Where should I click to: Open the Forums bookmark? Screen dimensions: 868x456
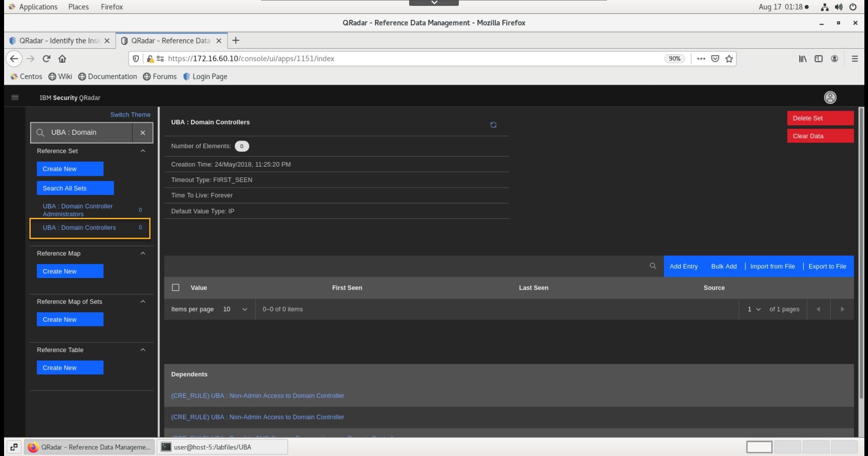(x=160, y=77)
